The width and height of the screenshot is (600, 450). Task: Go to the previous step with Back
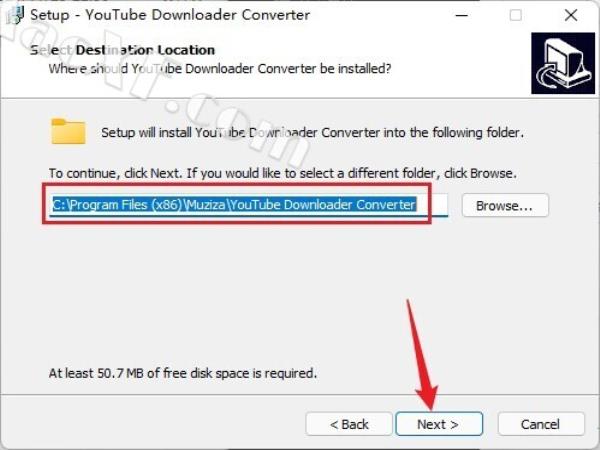[349, 424]
